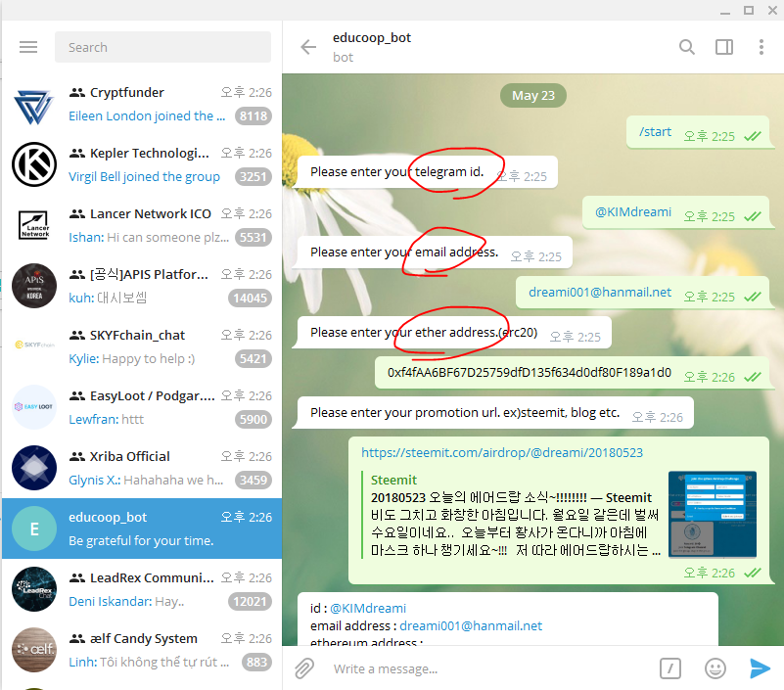
Task: Click the 14045 unread badge on APIS
Action: (x=250, y=298)
